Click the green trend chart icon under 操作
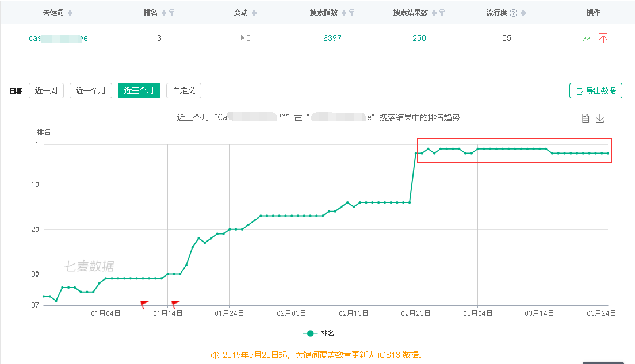Image resolution: width=635 pixels, height=364 pixels. pos(586,38)
